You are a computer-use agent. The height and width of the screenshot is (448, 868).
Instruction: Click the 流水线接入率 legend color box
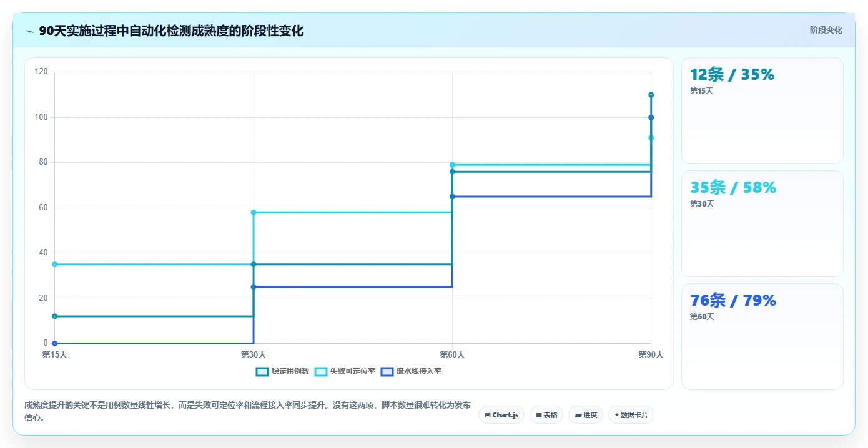[387, 371]
